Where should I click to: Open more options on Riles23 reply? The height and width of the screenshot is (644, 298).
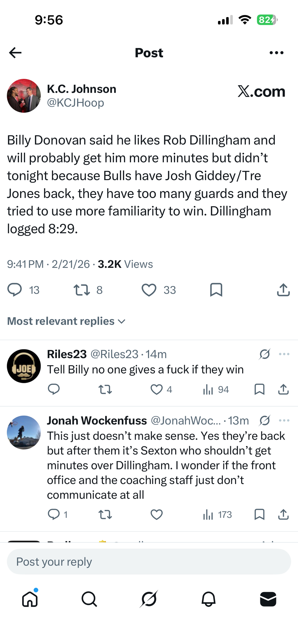[x=284, y=354]
